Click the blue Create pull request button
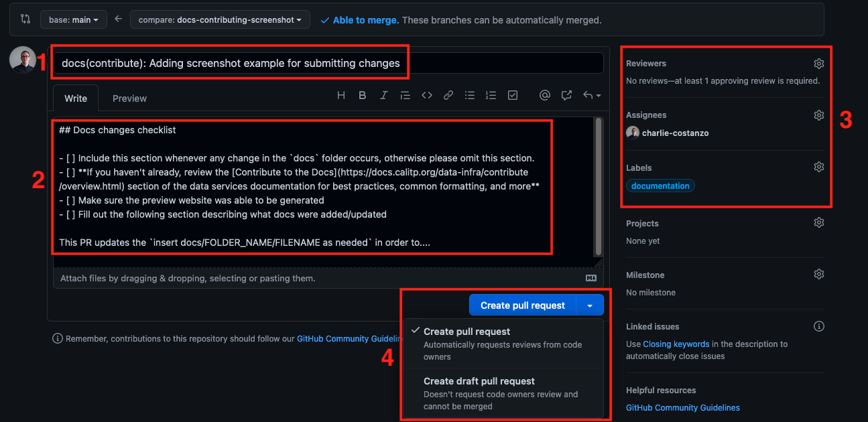The height and width of the screenshot is (422, 868). point(523,305)
